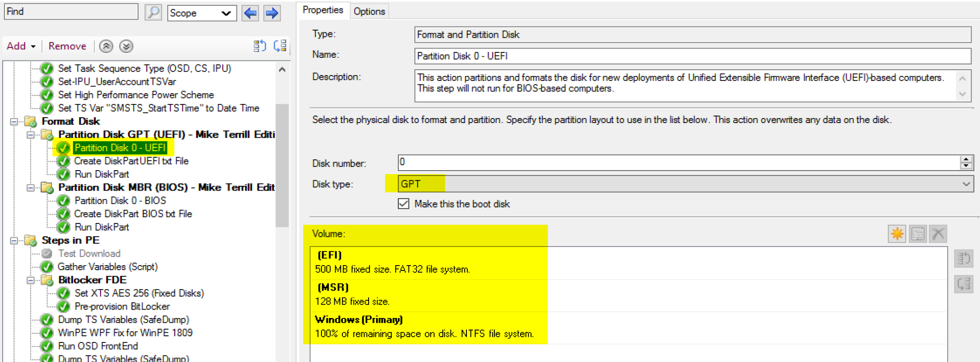Go to previous search result arrow
This screenshot has width=980, height=362.
[250, 13]
